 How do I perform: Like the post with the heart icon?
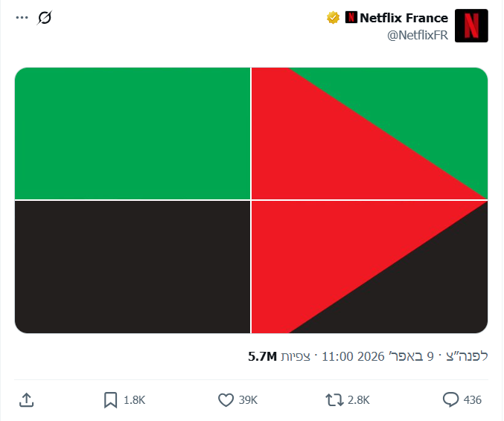226,399
